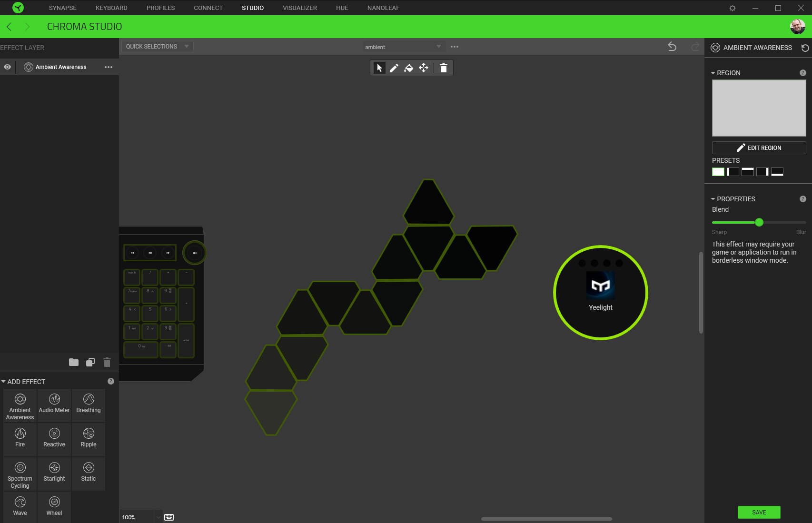The height and width of the screenshot is (523, 812).
Task: Collapse the Add Effect section
Action: point(3,382)
